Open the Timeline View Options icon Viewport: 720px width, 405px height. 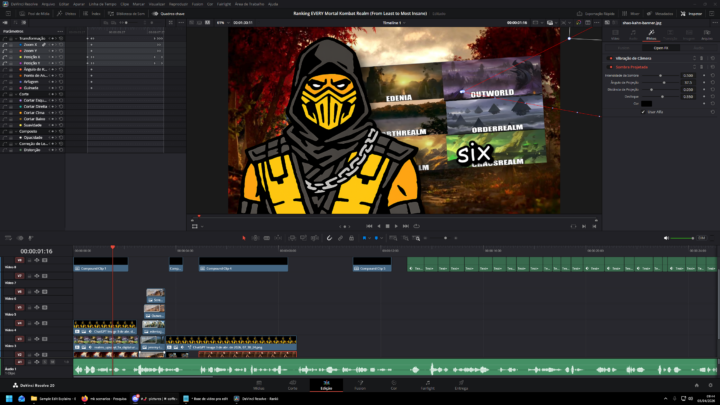tap(8, 238)
